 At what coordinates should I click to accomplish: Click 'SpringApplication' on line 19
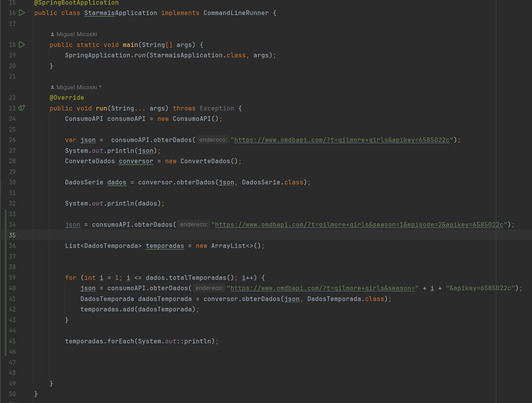click(x=98, y=55)
